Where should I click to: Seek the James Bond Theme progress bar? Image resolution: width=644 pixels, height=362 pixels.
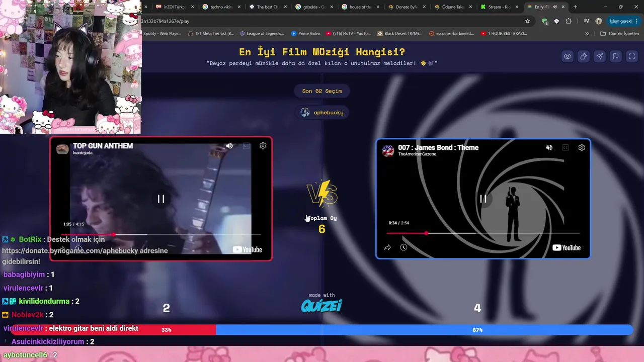(483, 233)
